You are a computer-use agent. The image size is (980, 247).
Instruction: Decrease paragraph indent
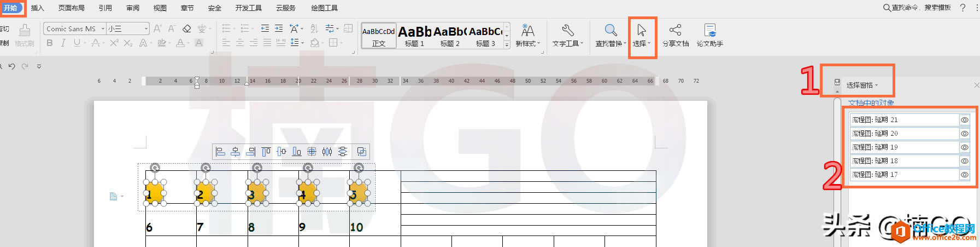point(265,28)
